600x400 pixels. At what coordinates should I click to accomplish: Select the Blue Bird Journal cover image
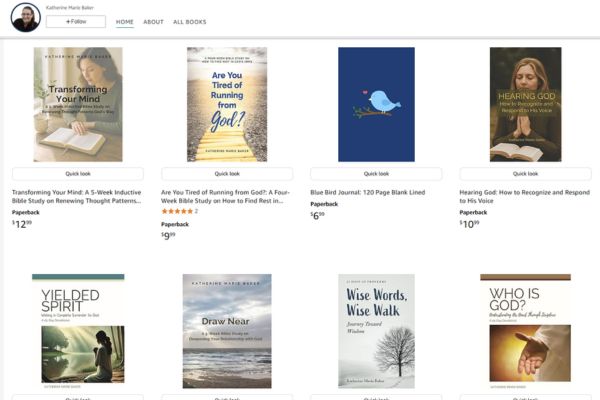(376, 104)
